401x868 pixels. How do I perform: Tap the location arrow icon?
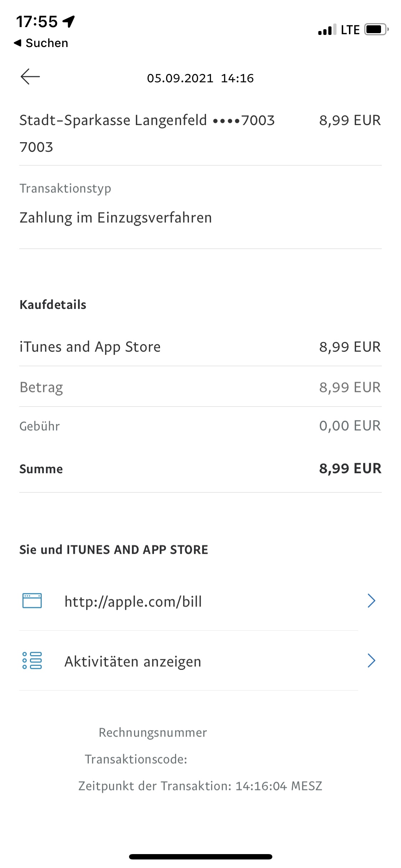tap(69, 21)
